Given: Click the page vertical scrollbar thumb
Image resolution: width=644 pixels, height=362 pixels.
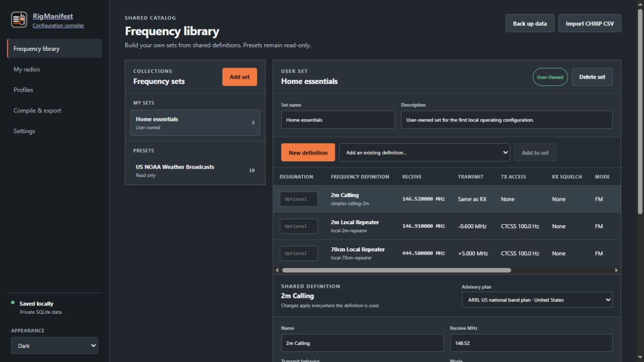Looking at the screenshot, I should (x=640, y=112).
